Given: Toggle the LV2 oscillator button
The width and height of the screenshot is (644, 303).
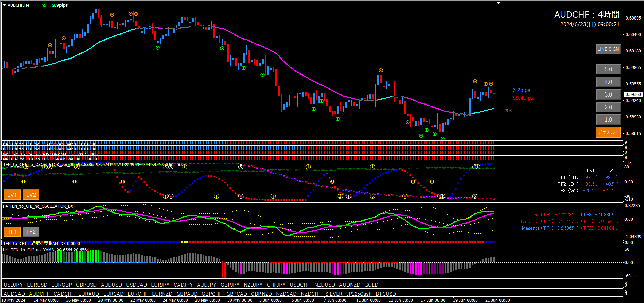Looking at the screenshot, I should [31, 195].
